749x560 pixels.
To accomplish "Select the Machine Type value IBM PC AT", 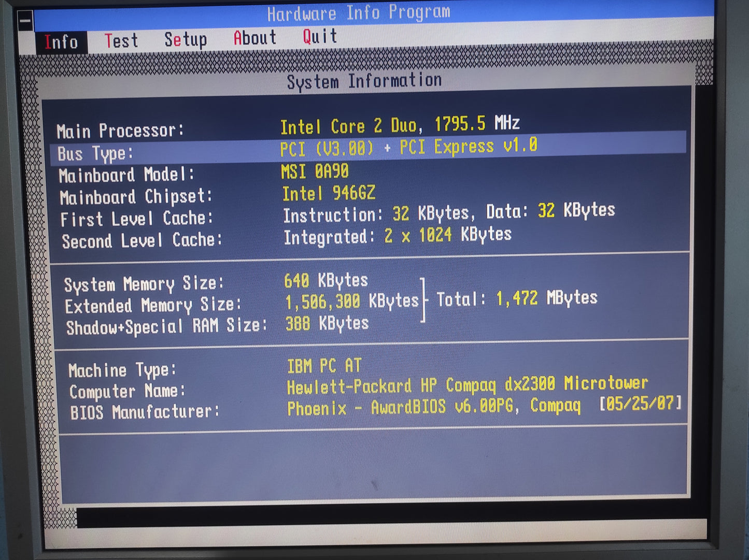I will click(x=324, y=366).
